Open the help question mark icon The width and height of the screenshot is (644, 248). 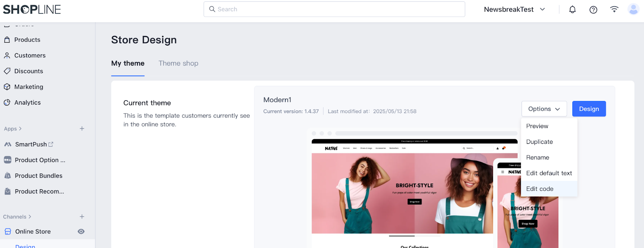(x=593, y=10)
